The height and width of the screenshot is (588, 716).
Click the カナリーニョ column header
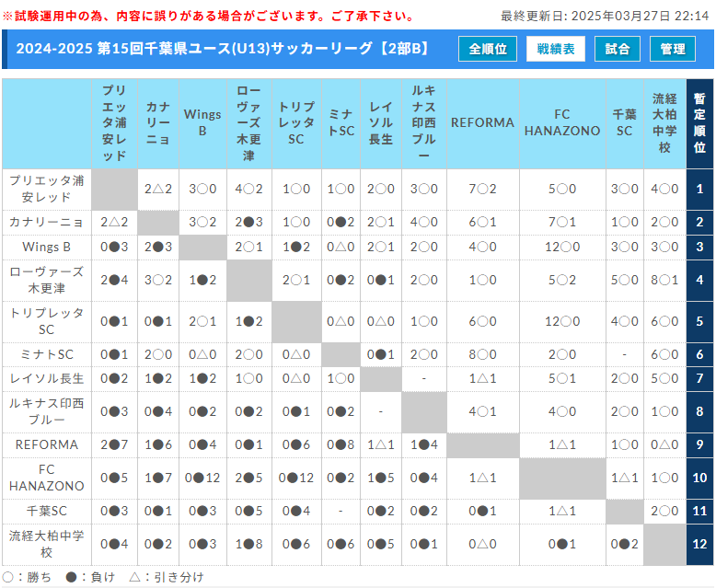pyautogui.click(x=158, y=123)
